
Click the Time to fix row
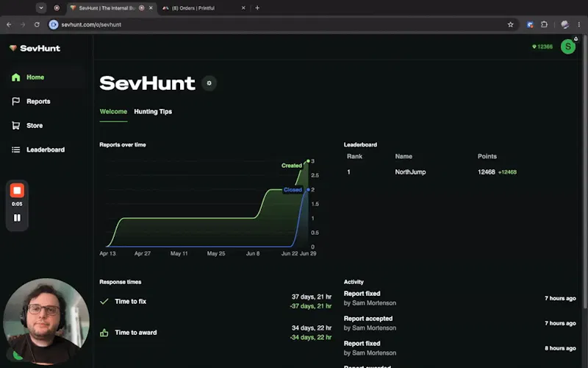pos(215,301)
